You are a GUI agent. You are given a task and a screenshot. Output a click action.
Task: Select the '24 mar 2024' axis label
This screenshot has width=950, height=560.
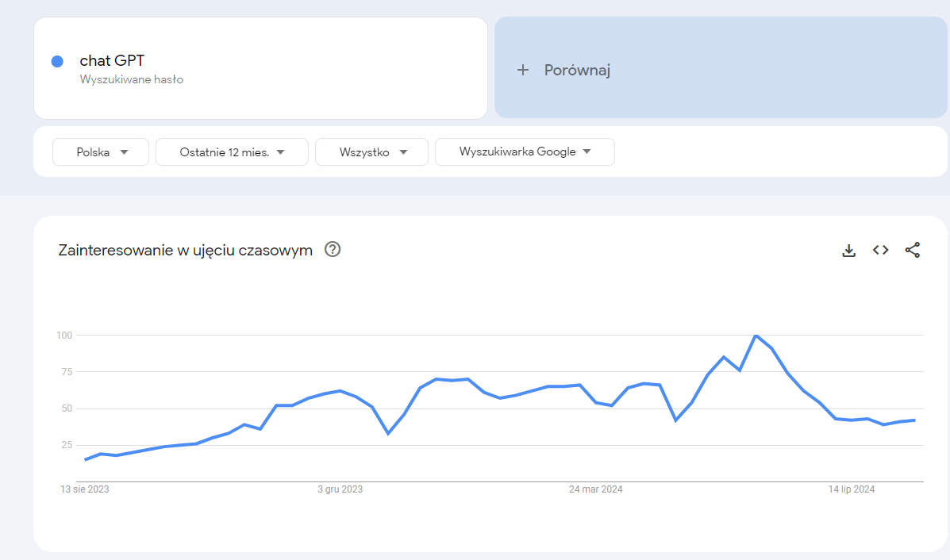click(x=596, y=489)
